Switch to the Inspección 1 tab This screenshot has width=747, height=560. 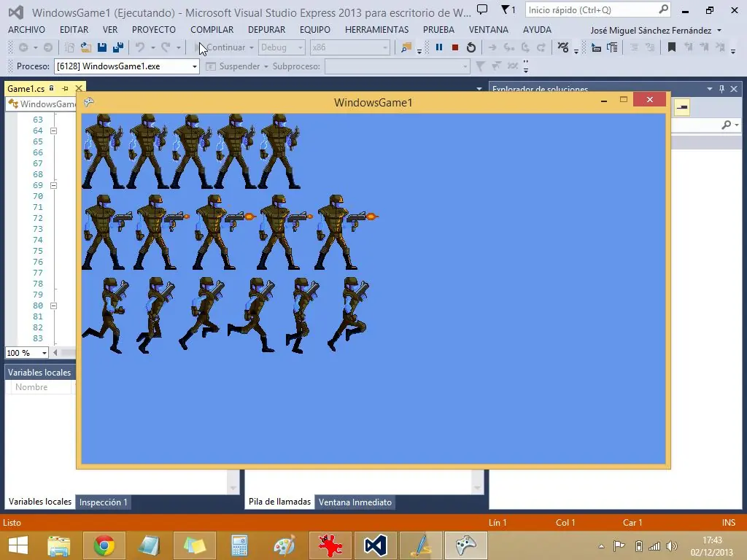(x=103, y=502)
